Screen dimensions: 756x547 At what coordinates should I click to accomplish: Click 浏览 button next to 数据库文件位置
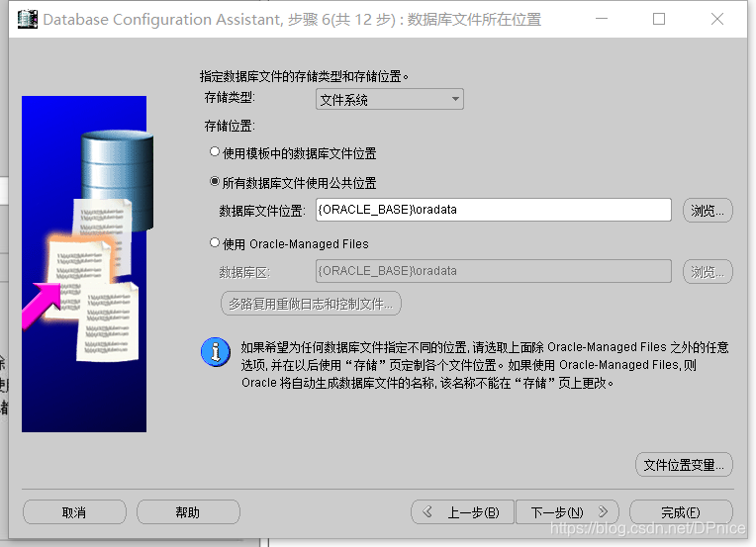coord(708,211)
